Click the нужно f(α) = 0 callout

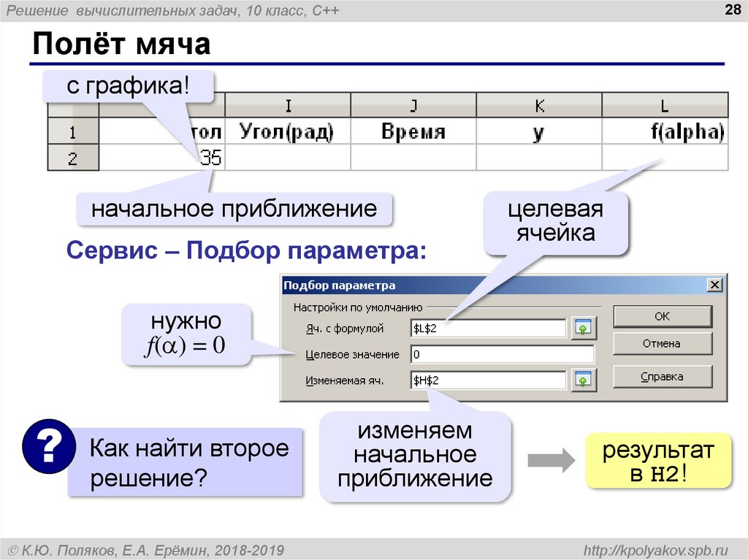(186, 334)
